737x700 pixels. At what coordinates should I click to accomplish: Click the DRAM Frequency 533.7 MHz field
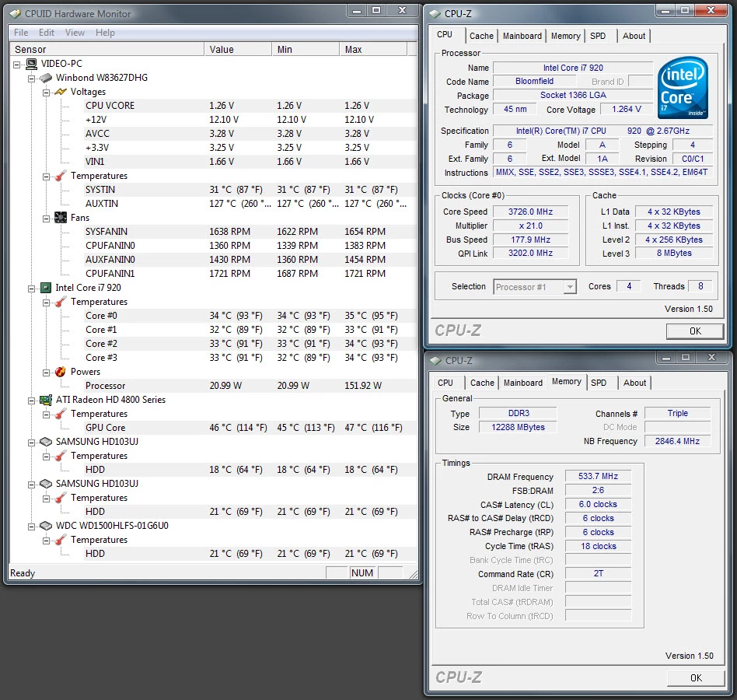[598, 476]
